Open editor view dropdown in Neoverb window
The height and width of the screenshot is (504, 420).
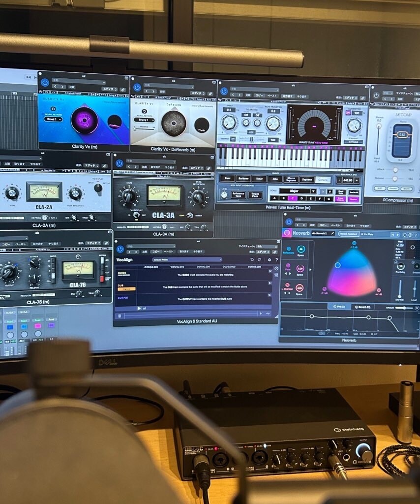[410, 227]
